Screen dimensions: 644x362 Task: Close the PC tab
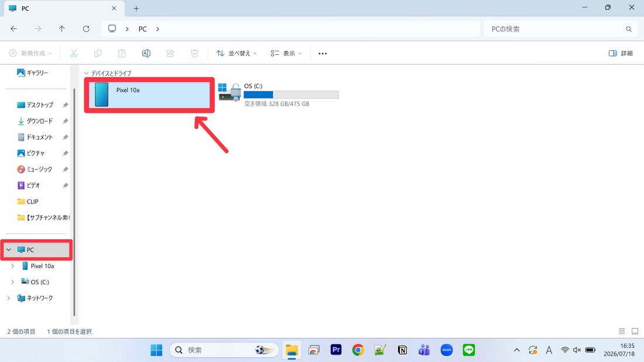click(x=114, y=8)
